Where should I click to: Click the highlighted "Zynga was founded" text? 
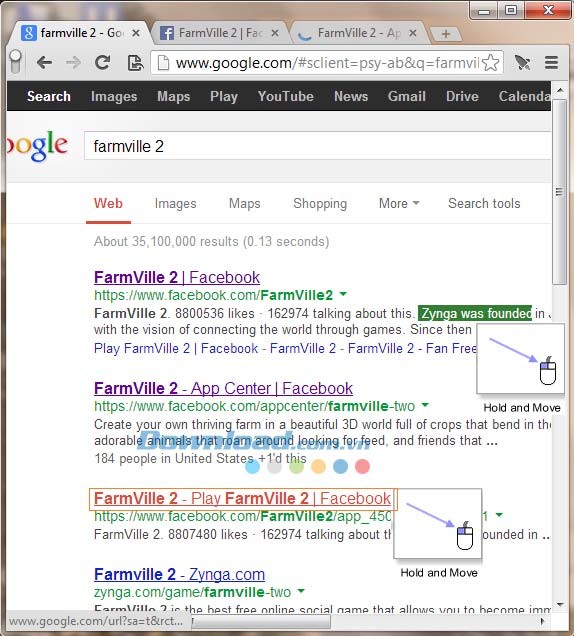[475, 314]
